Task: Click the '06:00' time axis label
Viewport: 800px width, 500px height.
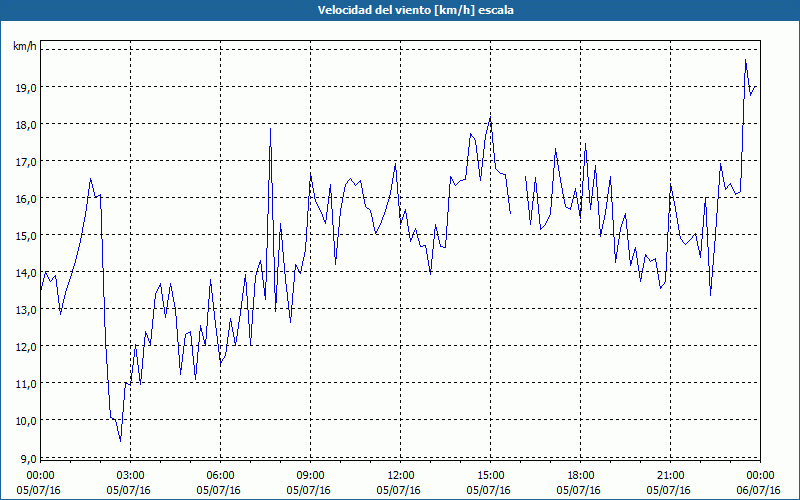Action: pos(220,476)
